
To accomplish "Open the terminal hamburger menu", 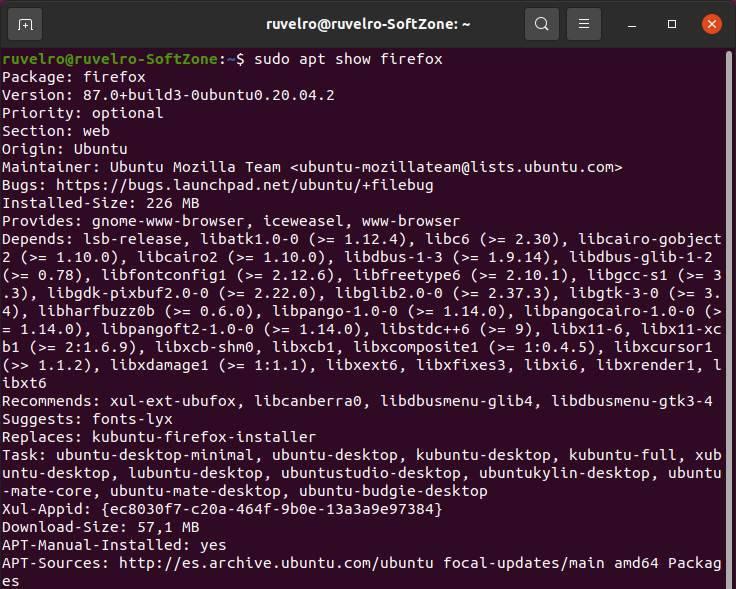I will click(x=584, y=23).
